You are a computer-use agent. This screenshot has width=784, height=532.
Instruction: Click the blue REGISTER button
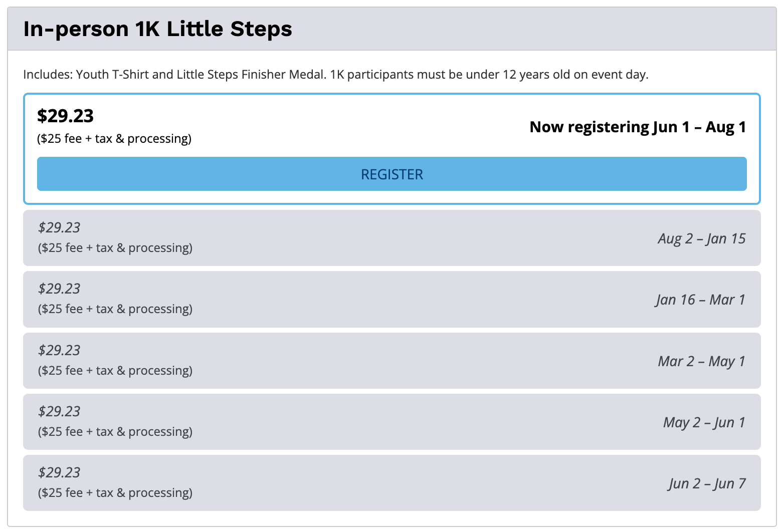[x=391, y=174]
